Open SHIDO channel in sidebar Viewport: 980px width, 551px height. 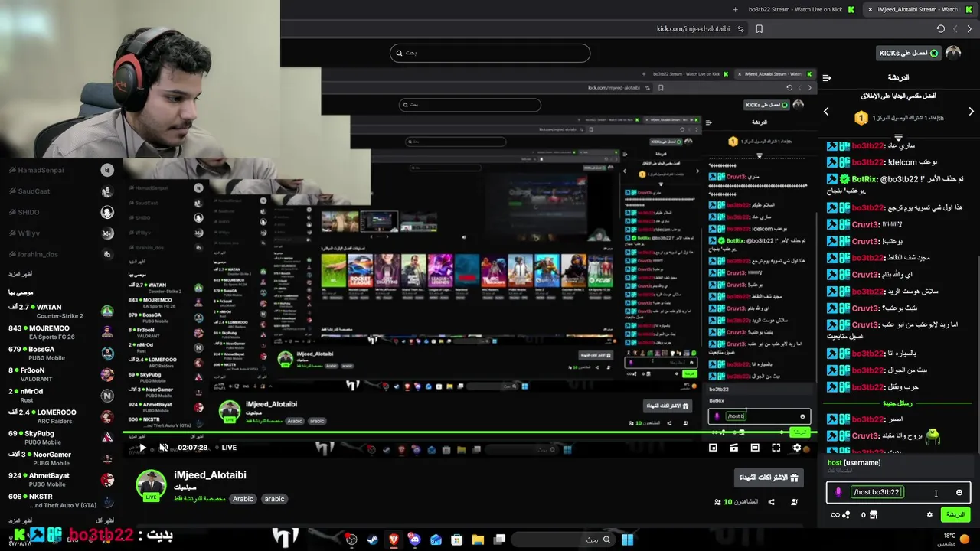tap(61, 212)
